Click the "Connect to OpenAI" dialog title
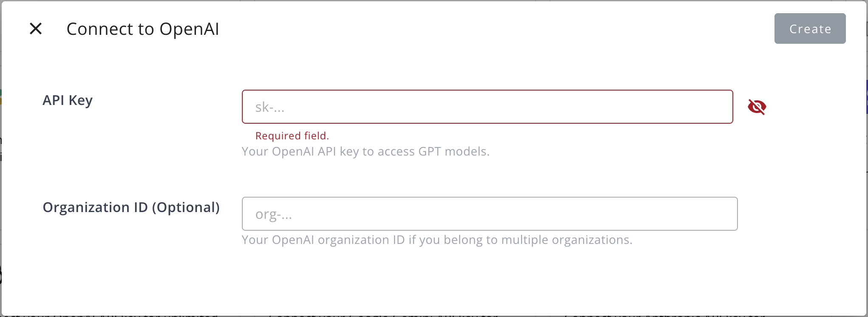Viewport: 868px width, 317px height. [143, 29]
